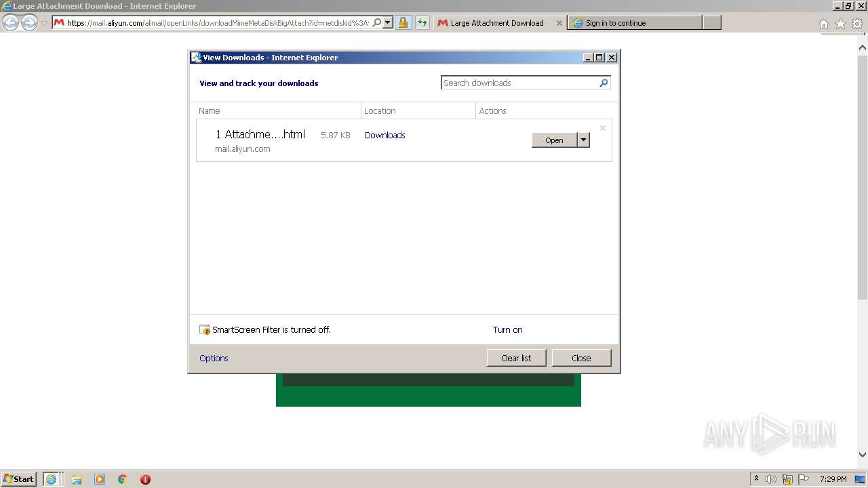Click Internet Explorer taskbar icon
Viewport: 868px width, 488px height.
pyautogui.click(x=52, y=479)
